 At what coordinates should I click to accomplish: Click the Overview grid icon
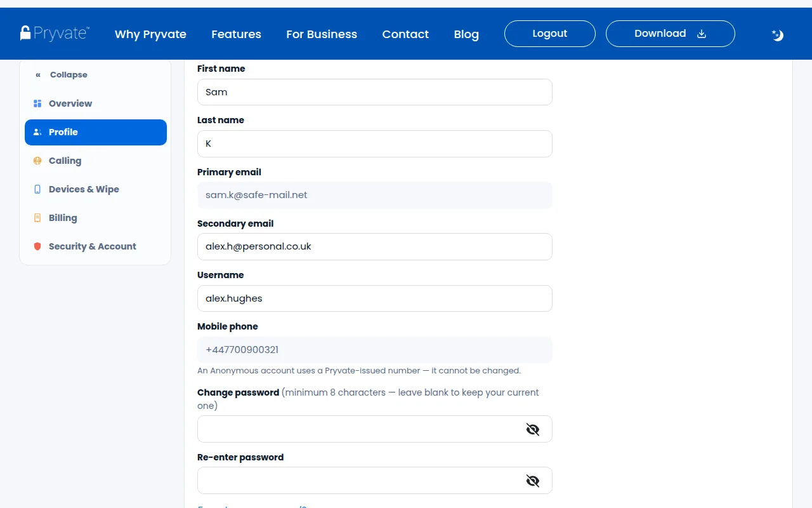pos(37,104)
